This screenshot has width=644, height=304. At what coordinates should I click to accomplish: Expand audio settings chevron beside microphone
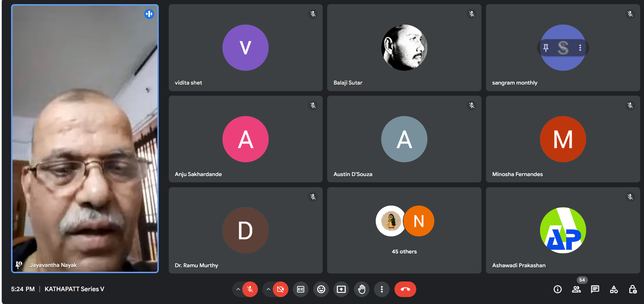coord(238,289)
